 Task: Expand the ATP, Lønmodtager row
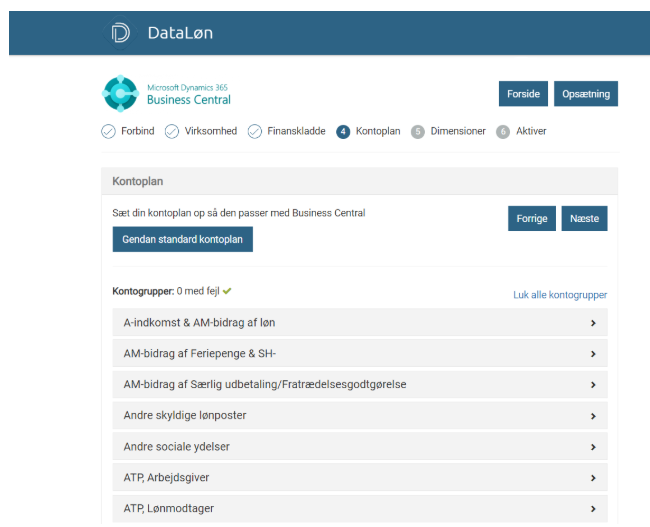coord(359,508)
